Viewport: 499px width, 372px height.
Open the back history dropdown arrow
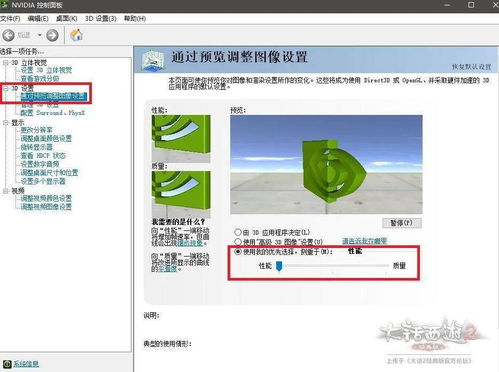pos(39,35)
